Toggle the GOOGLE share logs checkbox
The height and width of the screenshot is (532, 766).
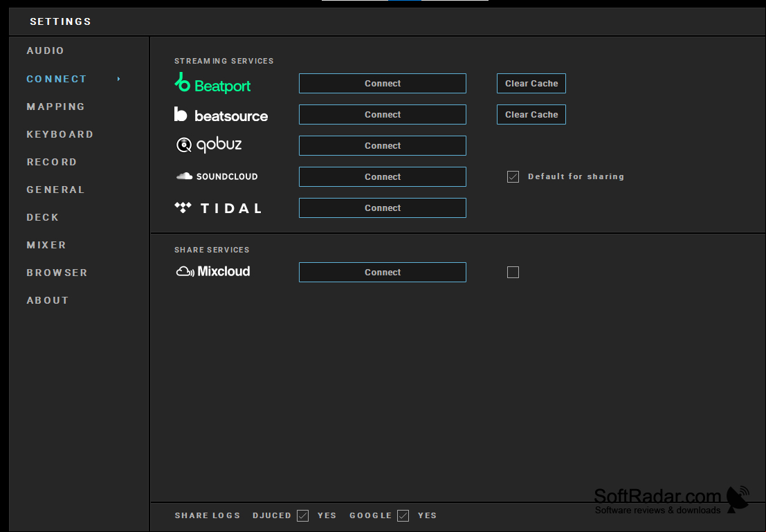click(403, 515)
